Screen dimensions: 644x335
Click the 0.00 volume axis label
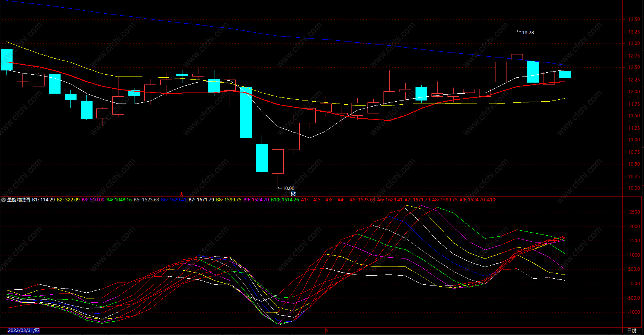tap(635, 284)
